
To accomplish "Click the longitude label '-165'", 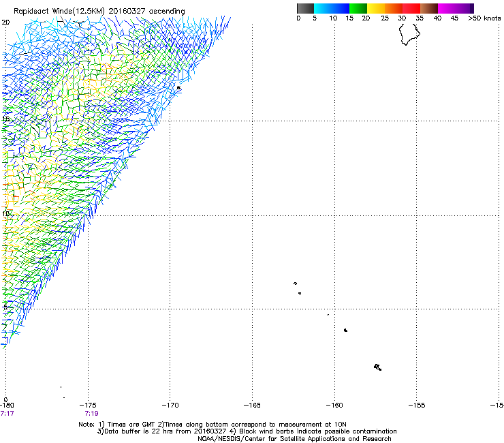I will [252, 406].
